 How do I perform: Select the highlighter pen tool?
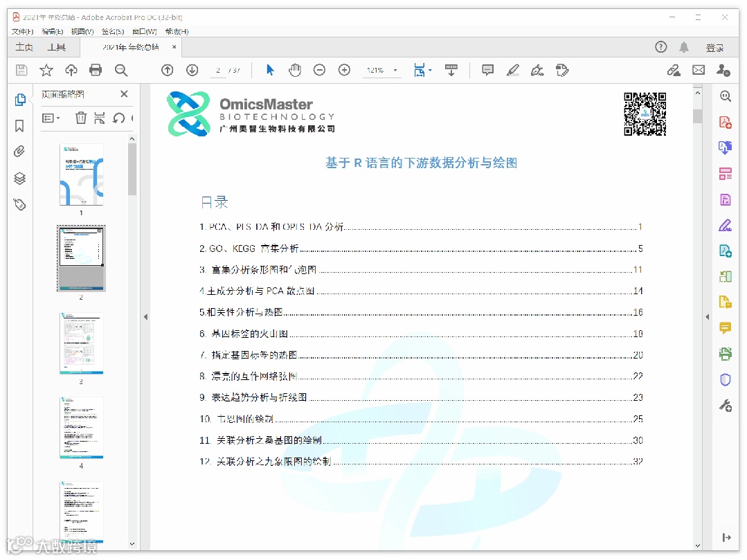click(x=512, y=71)
